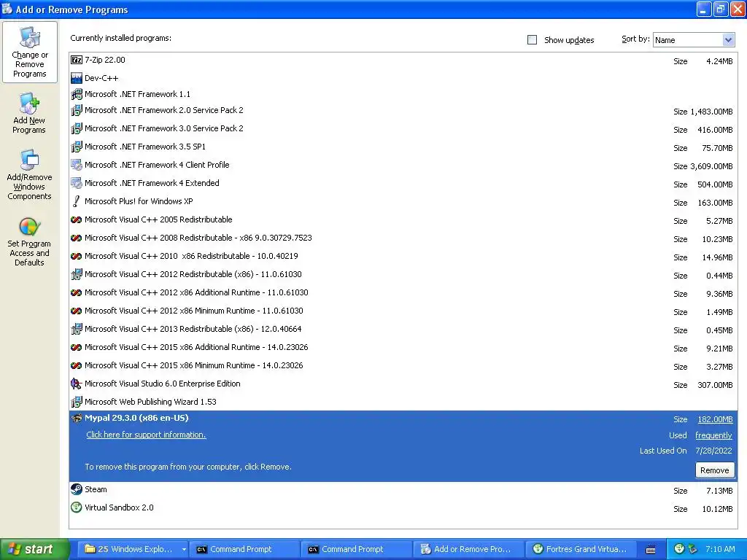This screenshot has height=560, width=747.
Task: Click the Dev-C++ program icon
Action: coord(76,78)
